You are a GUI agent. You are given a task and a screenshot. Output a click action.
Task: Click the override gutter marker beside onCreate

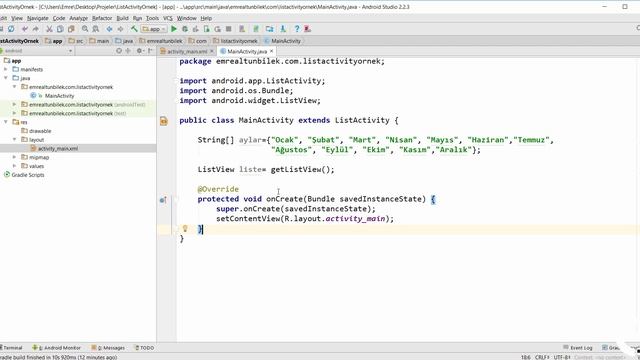click(163, 200)
